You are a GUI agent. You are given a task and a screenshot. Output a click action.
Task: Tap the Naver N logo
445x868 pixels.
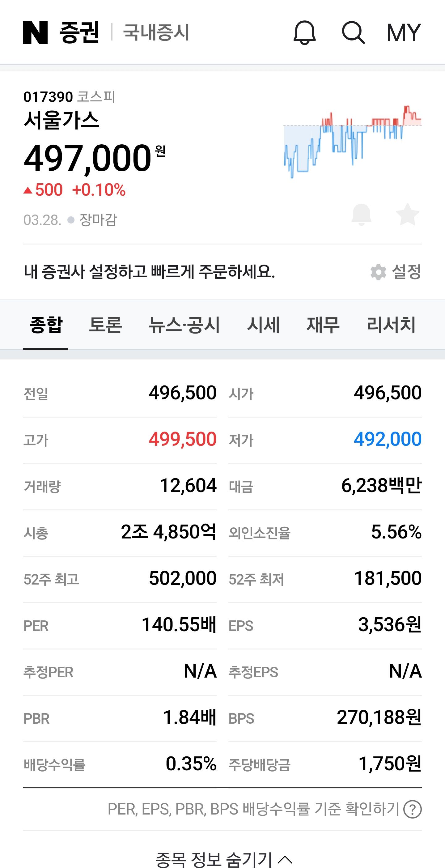click(35, 33)
